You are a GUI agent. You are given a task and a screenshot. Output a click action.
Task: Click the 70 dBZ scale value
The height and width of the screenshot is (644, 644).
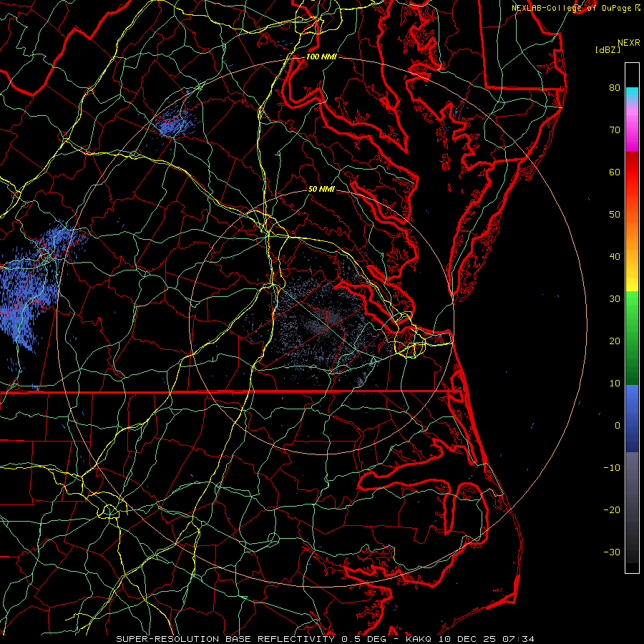[615, 130]
